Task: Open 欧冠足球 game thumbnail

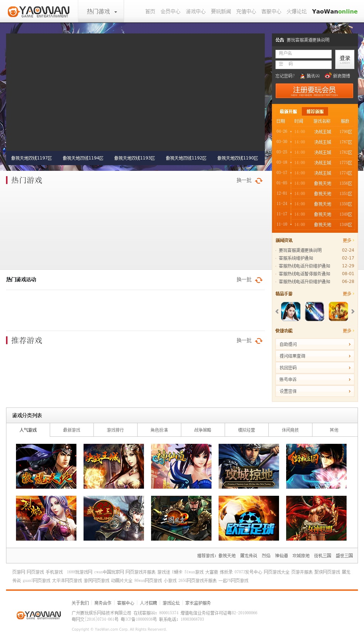Action: tap(249, 518)
